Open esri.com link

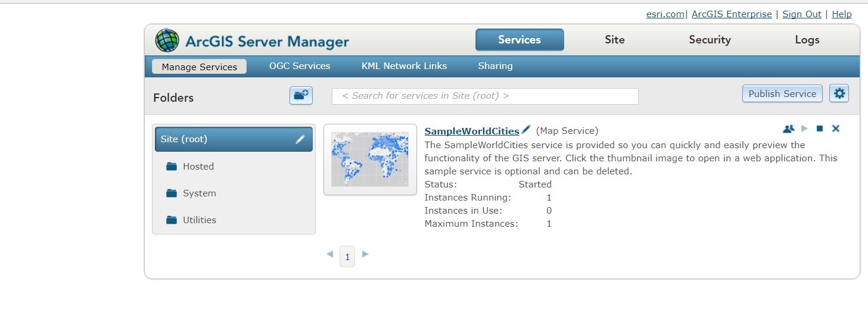[665, 14]
